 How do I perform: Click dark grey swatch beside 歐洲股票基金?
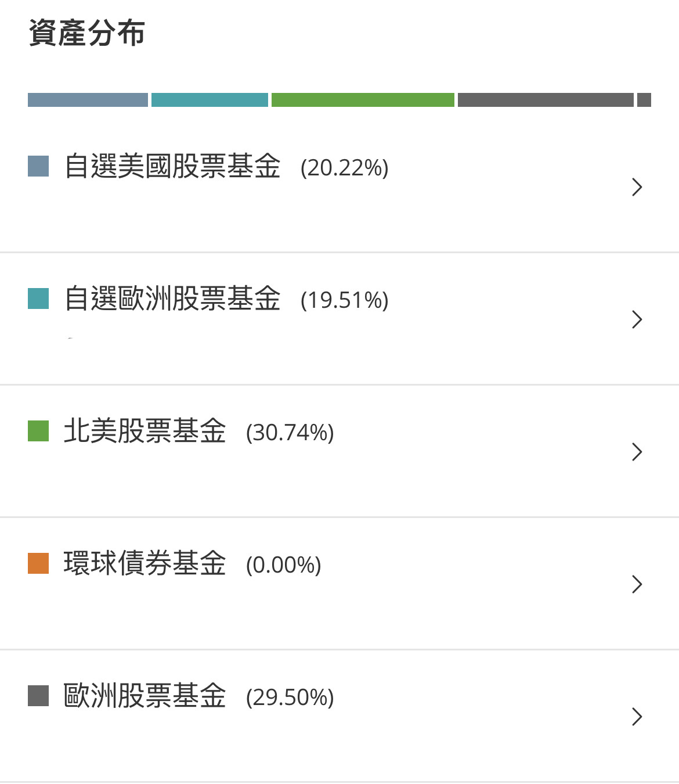(38, 696)
